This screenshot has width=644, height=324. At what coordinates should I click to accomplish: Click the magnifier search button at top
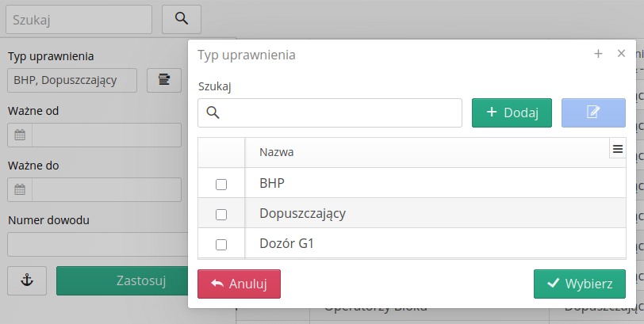[182, 19]
